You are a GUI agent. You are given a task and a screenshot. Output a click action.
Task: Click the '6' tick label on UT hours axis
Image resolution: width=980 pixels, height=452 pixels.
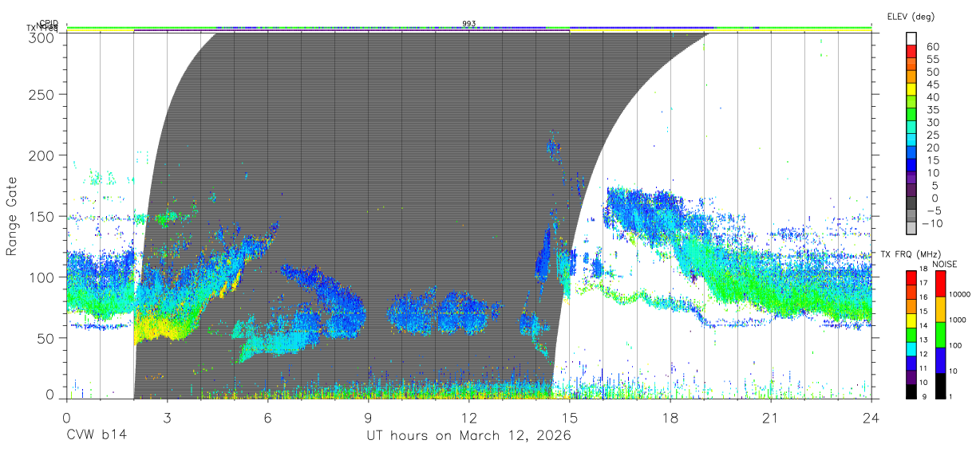(x=267, y=417)
